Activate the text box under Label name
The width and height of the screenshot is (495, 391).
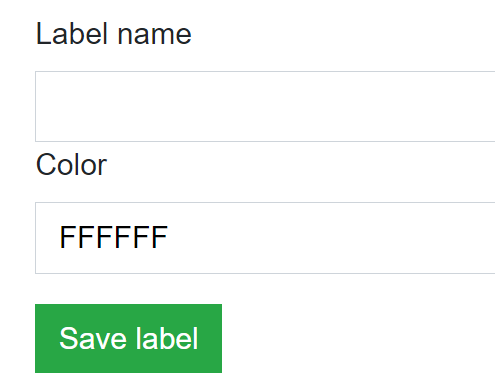click(x=265, y=106)
